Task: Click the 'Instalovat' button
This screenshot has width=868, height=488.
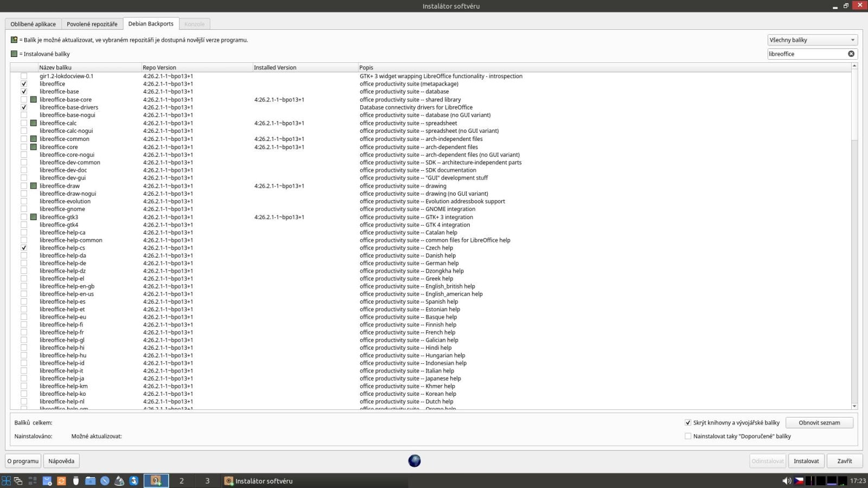Action: [806, 461]
